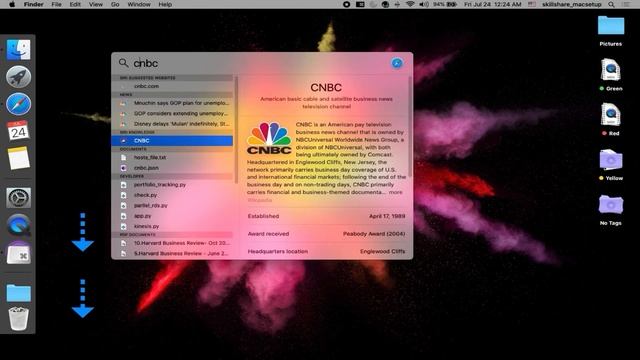Viewport: 640px width, 360px height.
Task: Open the Trash in the Dock
Action: pos(18,319)
